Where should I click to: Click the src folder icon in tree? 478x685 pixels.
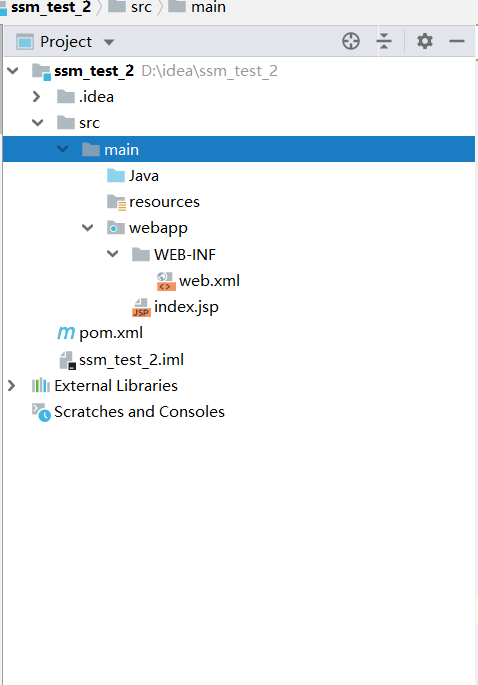[66, 123]
